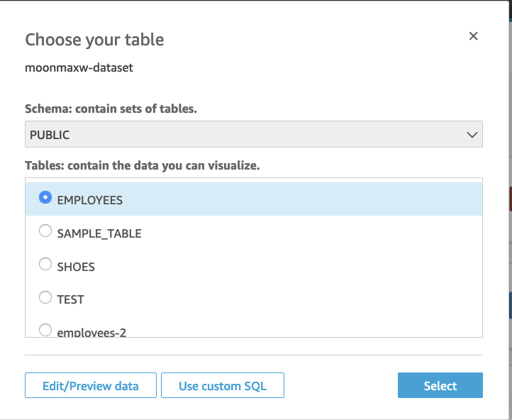The width and height of the screenshot is (512, 420).
Task: Click the moonmaxw-dataset name text
Action: [x=79, y=68]
